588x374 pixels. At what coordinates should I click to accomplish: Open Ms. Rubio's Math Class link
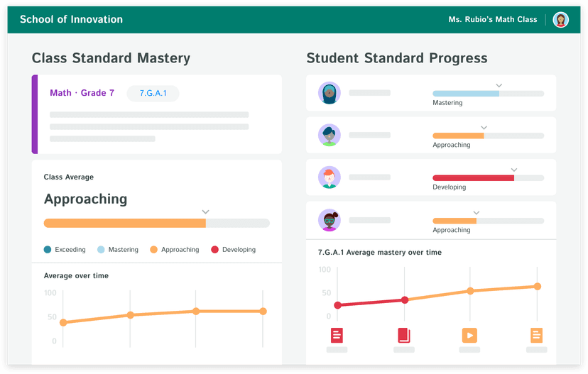(493, 19)
